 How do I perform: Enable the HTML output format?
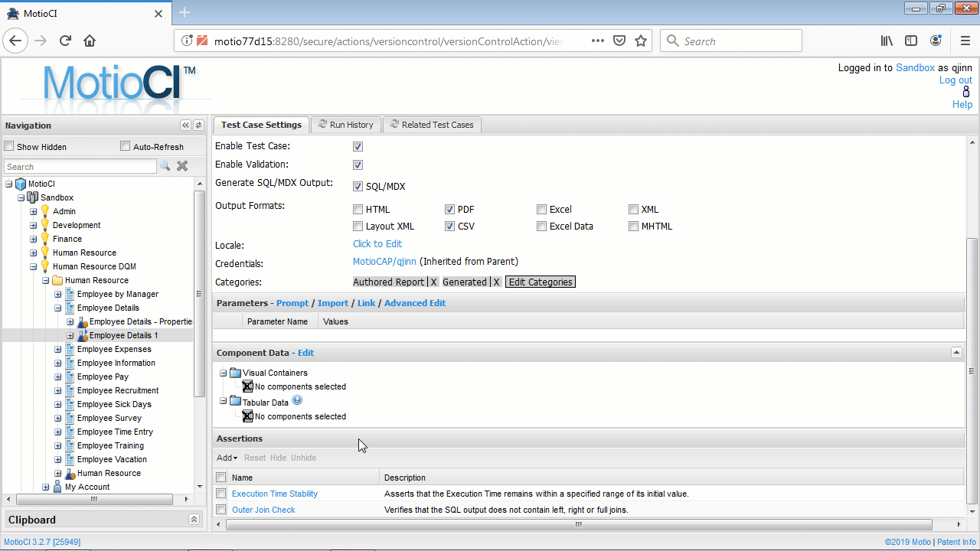click(358, 209)
